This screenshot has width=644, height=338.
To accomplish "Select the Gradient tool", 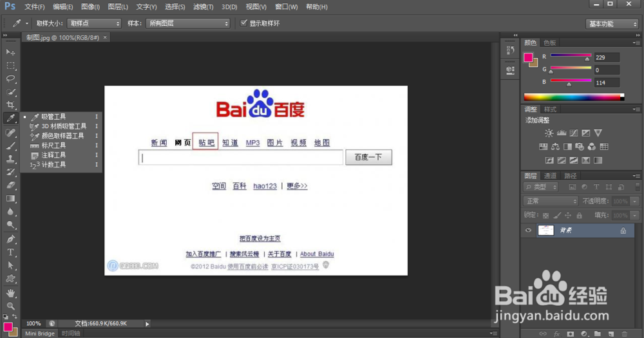I will tap(11, 198).
